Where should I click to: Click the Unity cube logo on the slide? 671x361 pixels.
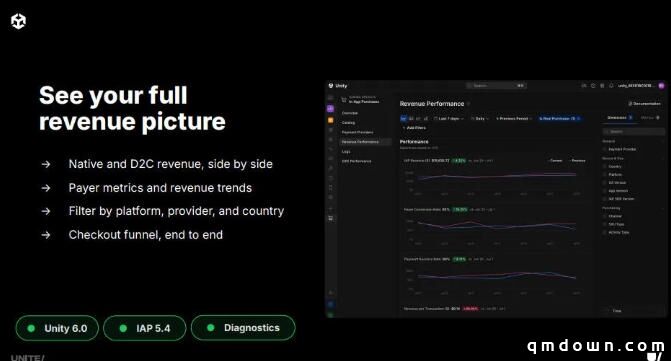[x=18, y=21]
